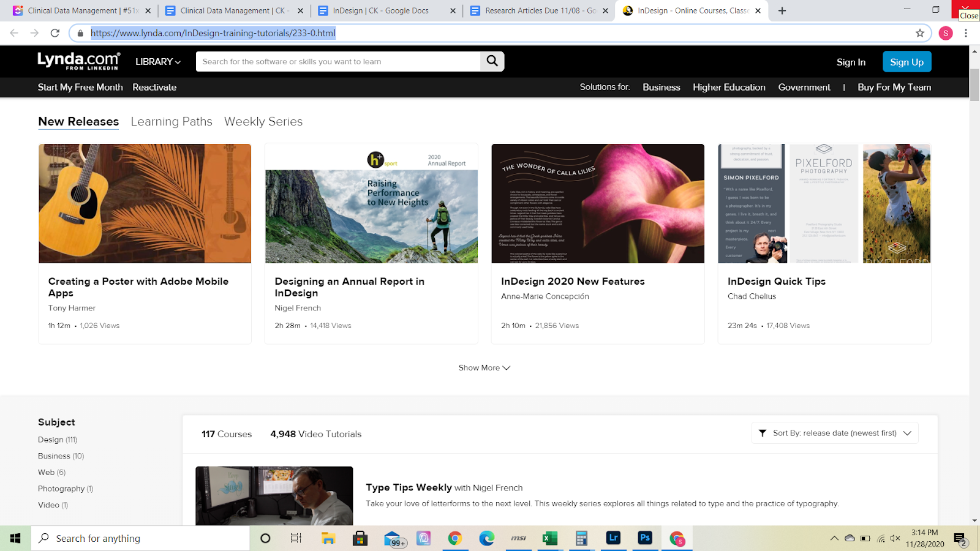This screenshot has width=980, height=551.
Task: Filter by Web subject (6)
Action: coord(52,473)
